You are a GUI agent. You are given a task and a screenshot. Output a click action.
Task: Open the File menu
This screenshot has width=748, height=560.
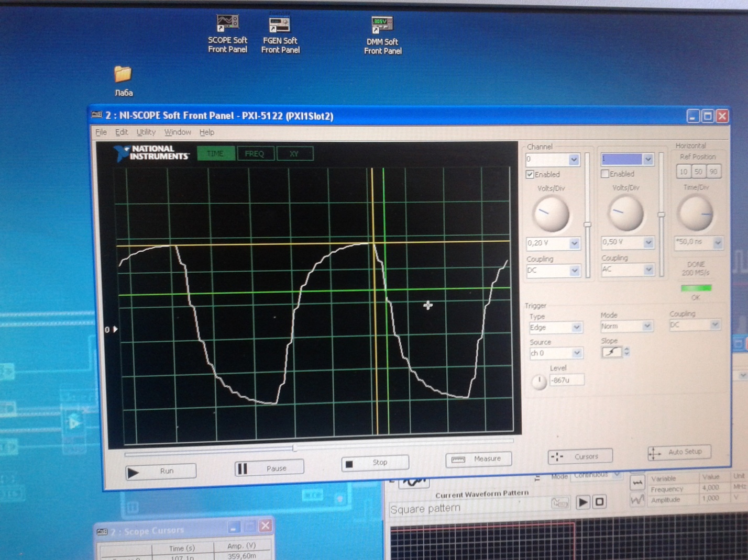click(101, 132)
